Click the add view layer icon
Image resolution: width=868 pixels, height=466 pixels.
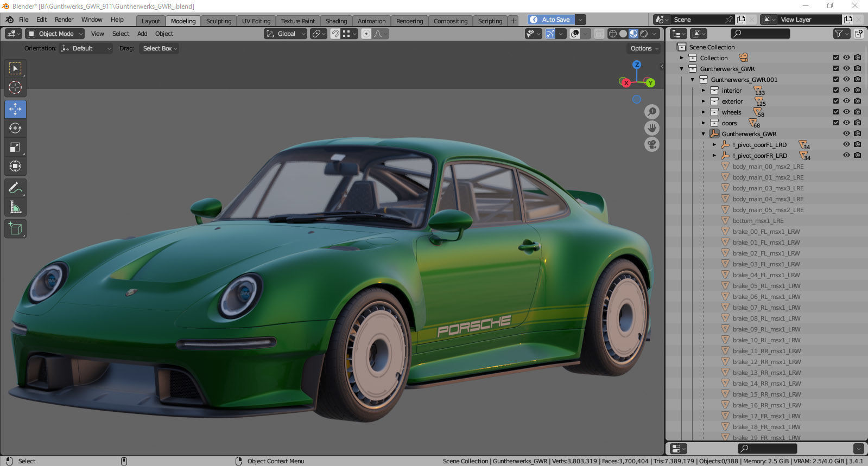pyautogui.click(x=848, y=20)
